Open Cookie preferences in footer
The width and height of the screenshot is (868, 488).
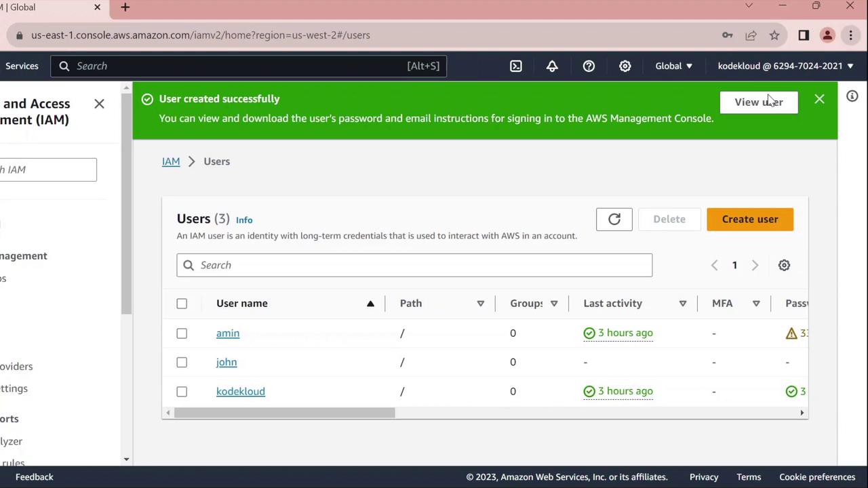(x=817, y=477)
